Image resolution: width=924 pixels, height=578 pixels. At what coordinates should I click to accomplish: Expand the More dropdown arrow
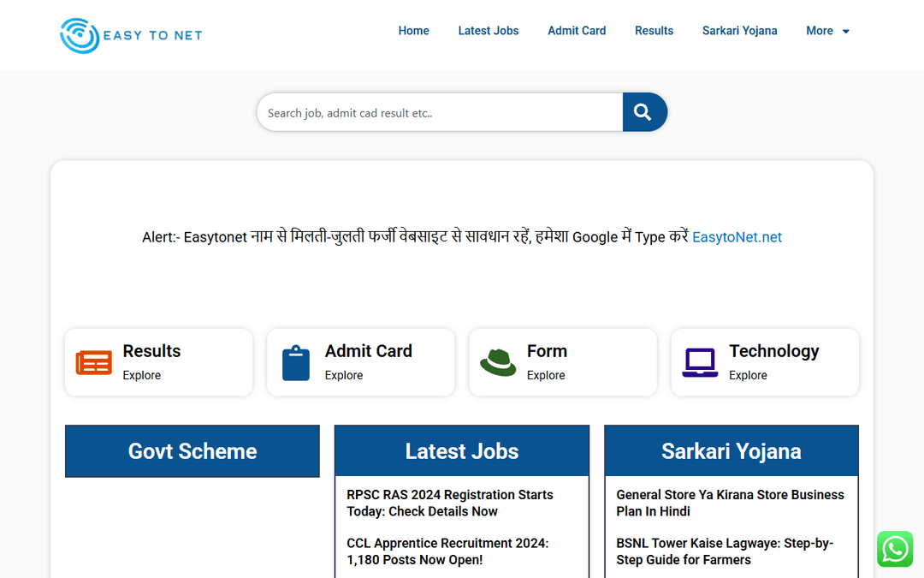pos(845,32)
